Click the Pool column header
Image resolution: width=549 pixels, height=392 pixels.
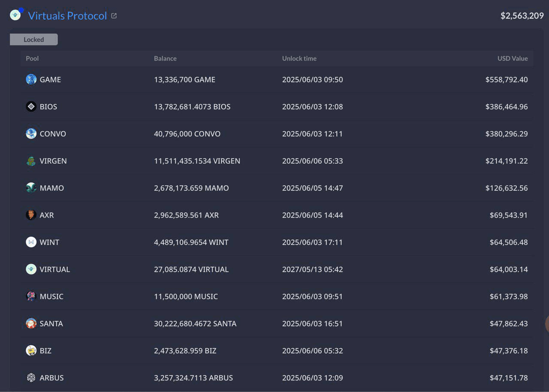coord(32,58)
